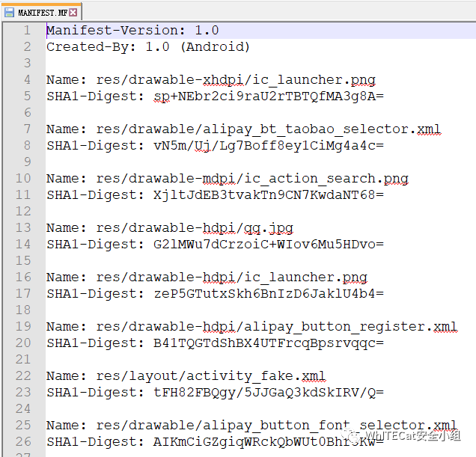Click the digest B41TQGTdShBX4UTFrcqBpsrvqqc=
The height and width of the screenshot is (457, 476).
pos(269,343)
